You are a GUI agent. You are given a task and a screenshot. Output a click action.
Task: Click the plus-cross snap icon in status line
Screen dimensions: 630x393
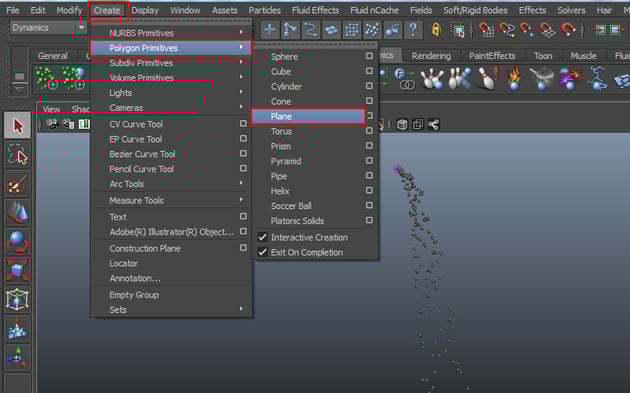tap(270, 30)
